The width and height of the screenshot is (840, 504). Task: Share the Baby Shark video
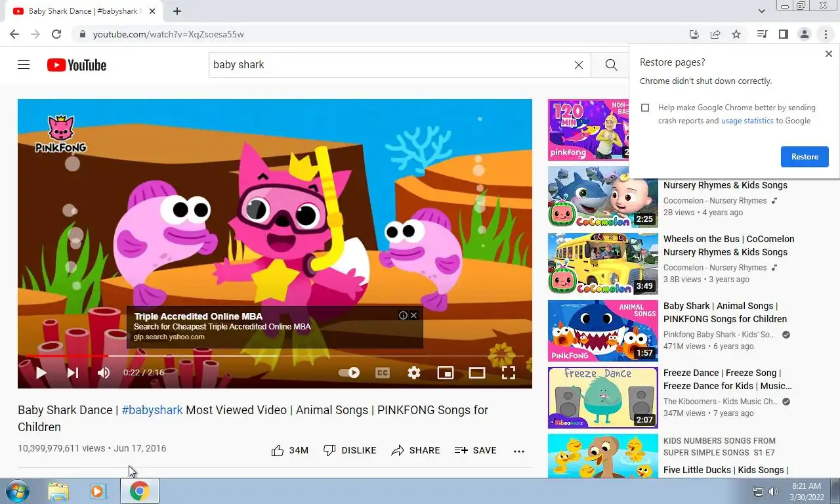pos(415,450)
